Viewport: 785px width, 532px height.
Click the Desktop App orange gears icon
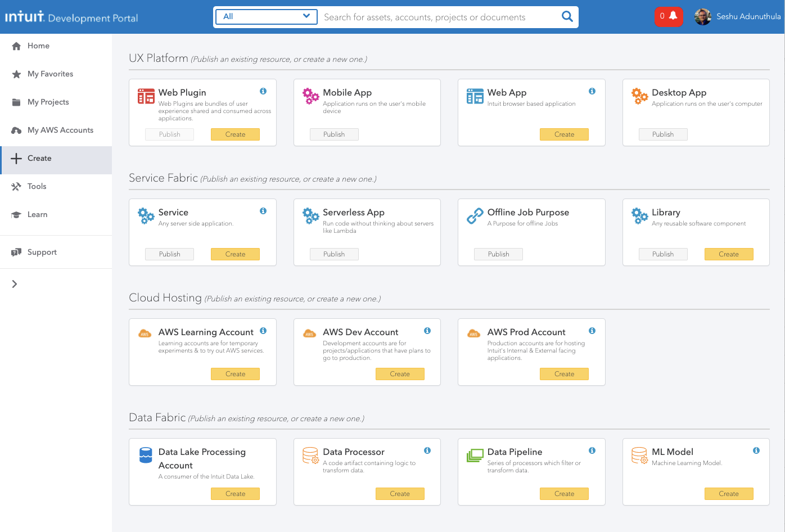click(640, 96)
